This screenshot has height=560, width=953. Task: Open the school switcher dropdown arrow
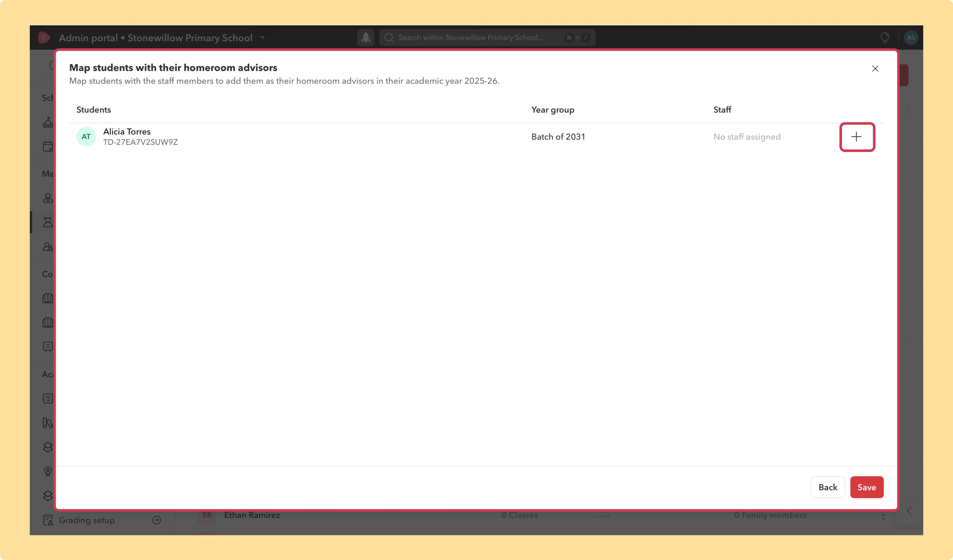tap(262, 37)
